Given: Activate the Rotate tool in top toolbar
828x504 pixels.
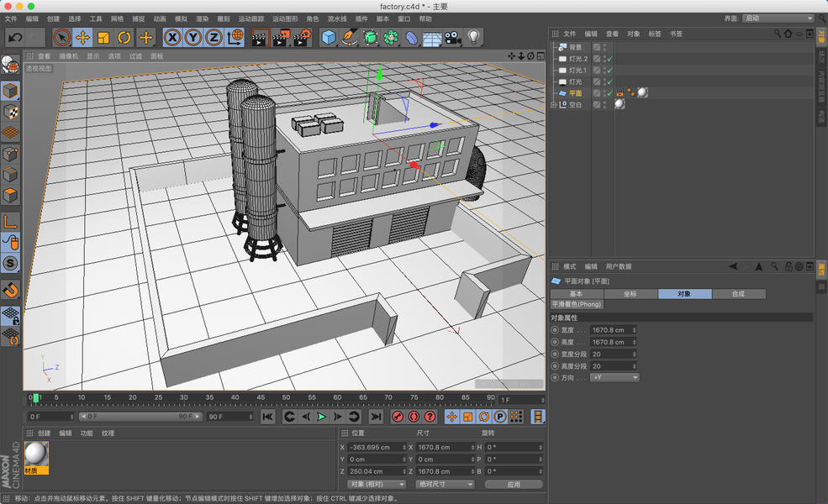Looking at the screenshot, I should [124, 38].
